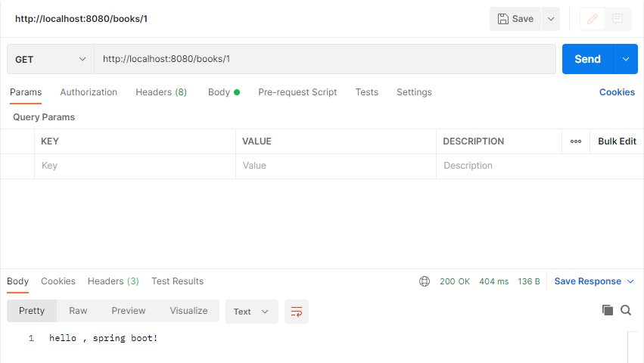Switch to Preview response view
Image resolution: width=644 pixels, height=363 pixels.
(x=129, y=311)
